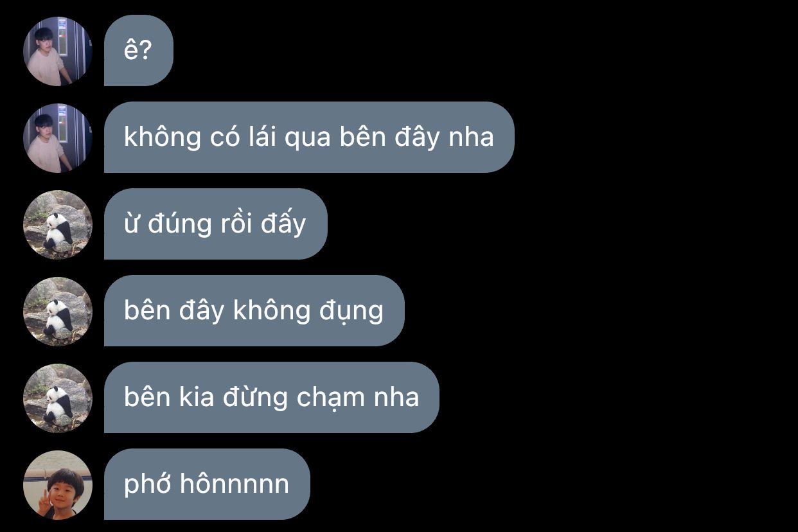This screenshot has width=798, height=532.
Task: Select the panda avatar next to "bên đây không đụng"
Action: point(58,312)
